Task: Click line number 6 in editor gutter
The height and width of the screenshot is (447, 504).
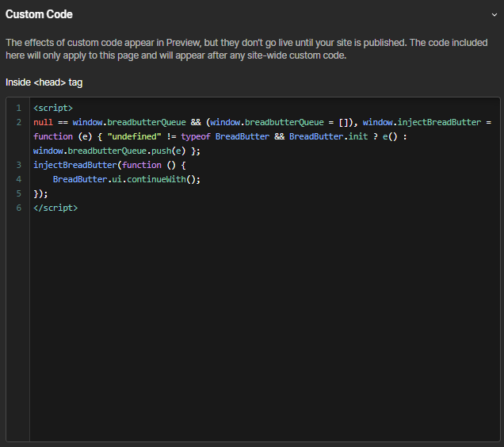Action: click(x=18, y=208)
